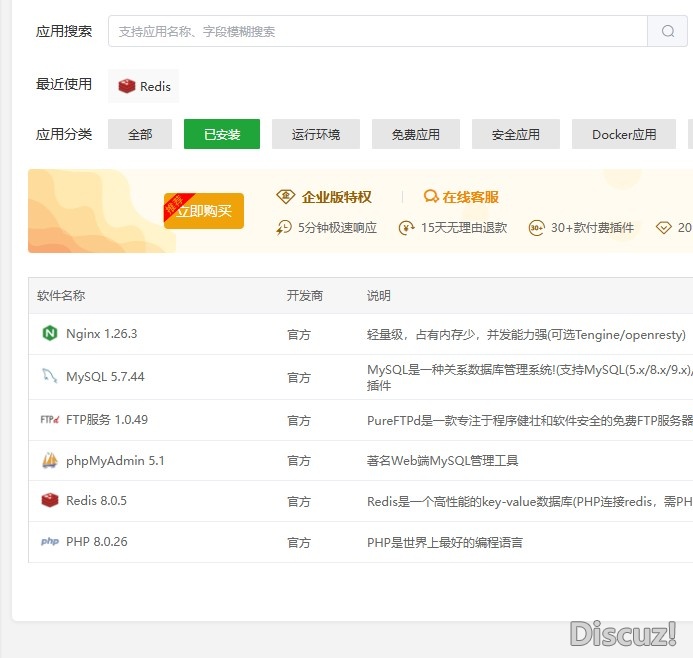Click PHP是世界上最好的编程语言 description

pyautogui.click(x=445, y=542)
